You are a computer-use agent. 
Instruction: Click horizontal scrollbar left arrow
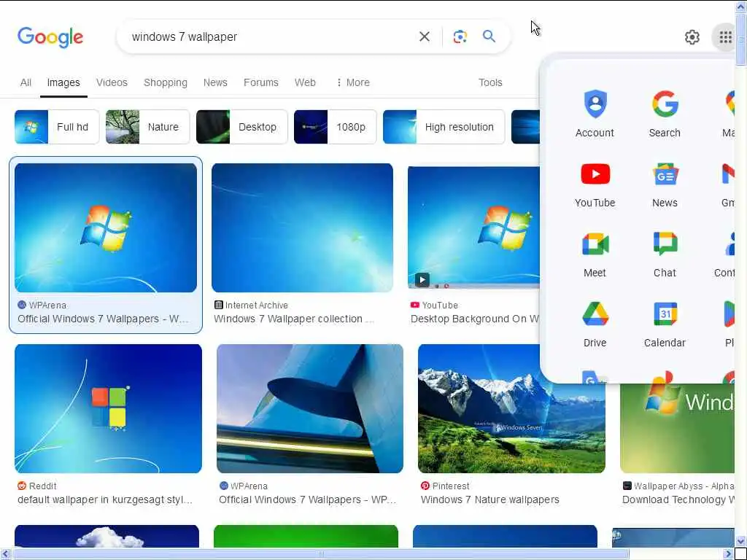tap(5, 554)
